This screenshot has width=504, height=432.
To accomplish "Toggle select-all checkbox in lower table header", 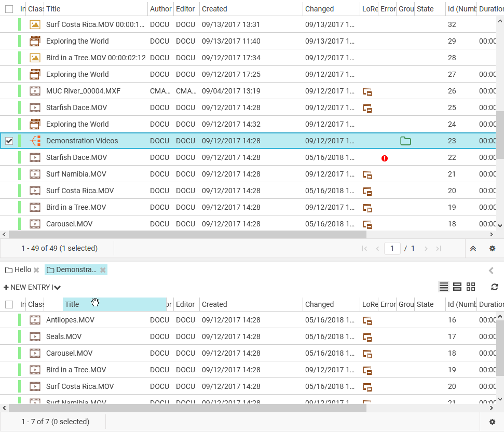I will (9, 304).
